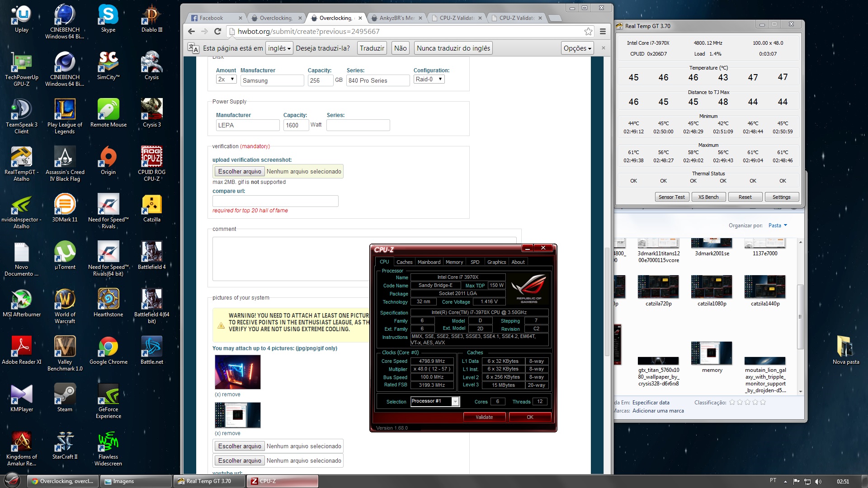Expand the inglês language dropdown
This screenshot has width=868, height=488.
[279, 48]
